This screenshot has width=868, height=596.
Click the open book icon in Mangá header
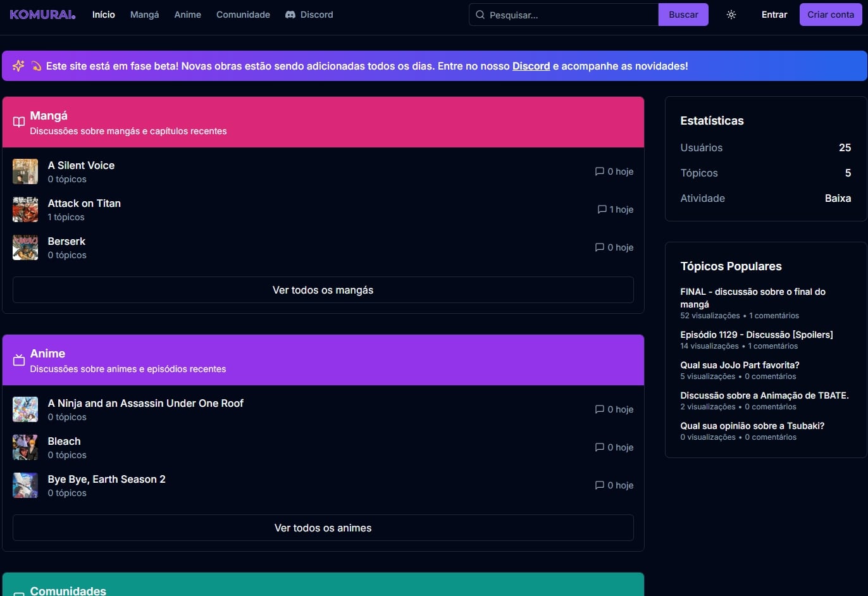(x=19, y=122)
